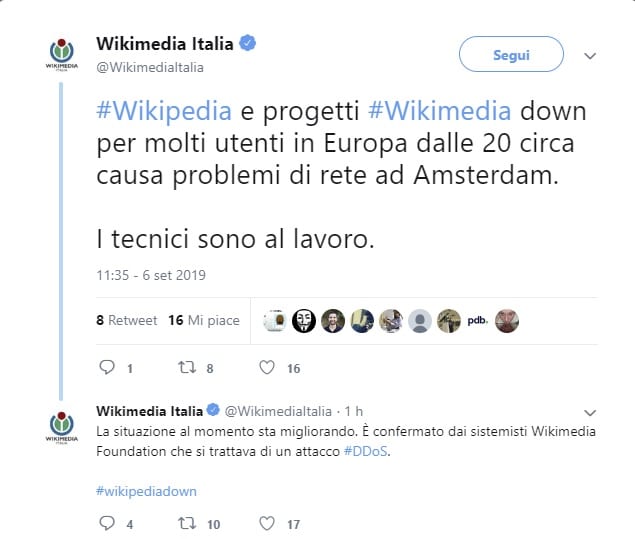Like the main tweet with the heart icon
The width and height of the screenshot is (635, 539).
(267, 367)
